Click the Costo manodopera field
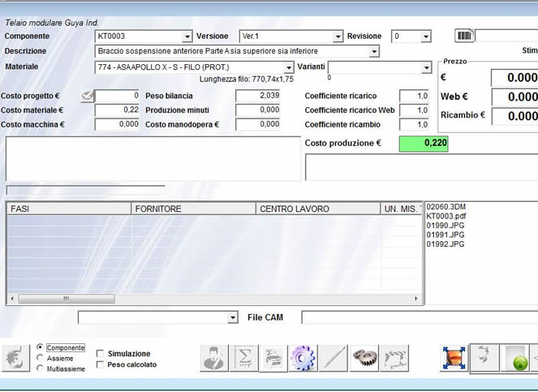Screen dimensions: 538x392 [x=258, y=125]
